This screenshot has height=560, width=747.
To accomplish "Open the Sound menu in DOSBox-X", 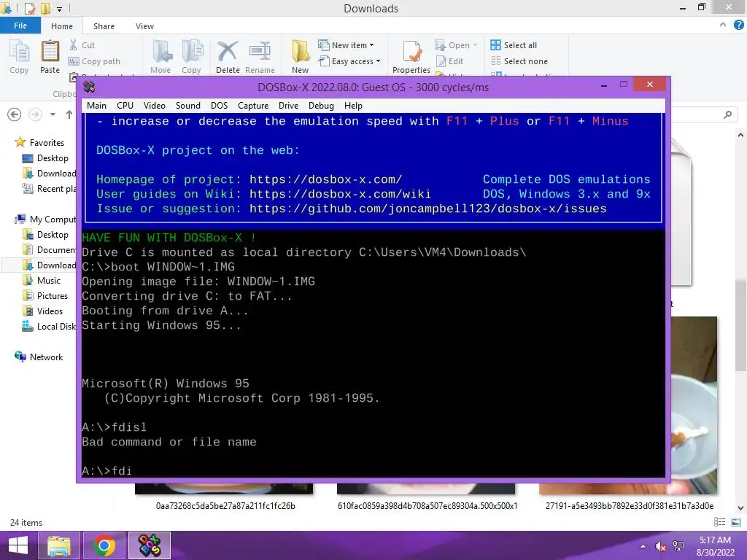I will [x=187, y=106].
